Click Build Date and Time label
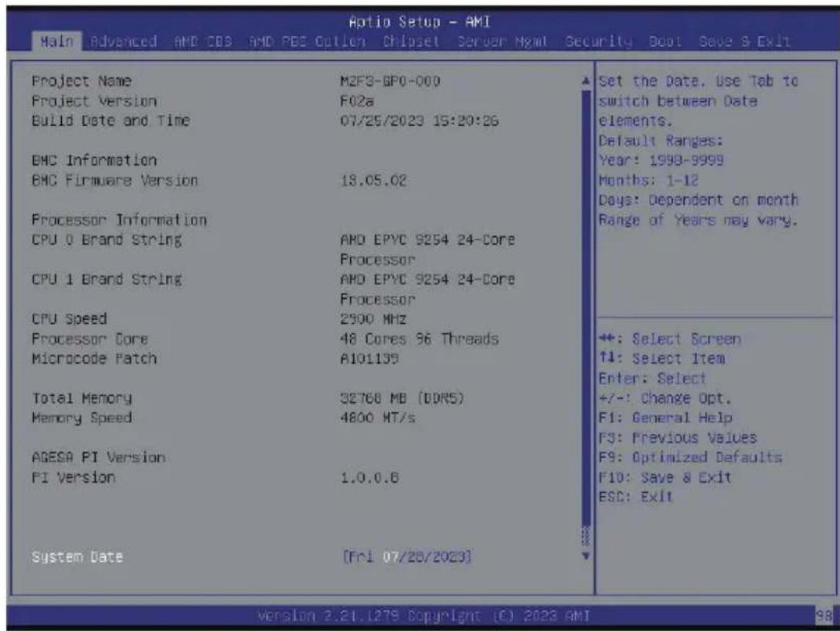The image size is (840, 631). [x=111, y=120]
